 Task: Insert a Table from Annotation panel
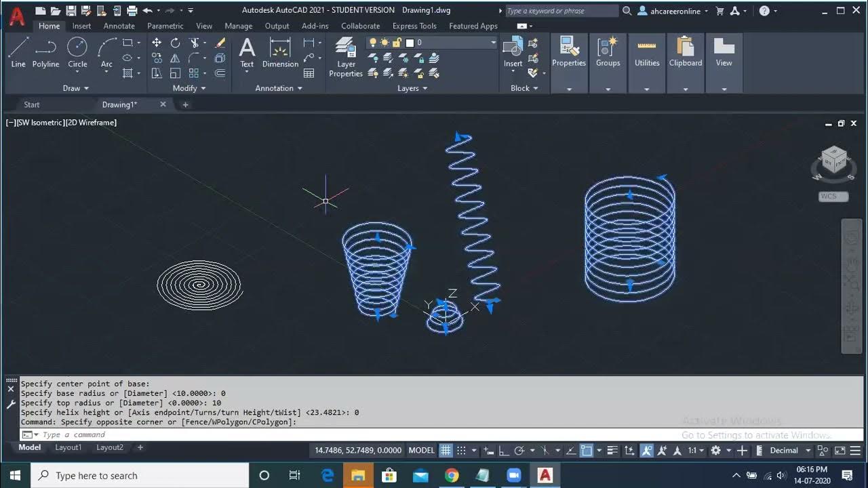coord(309,73)
